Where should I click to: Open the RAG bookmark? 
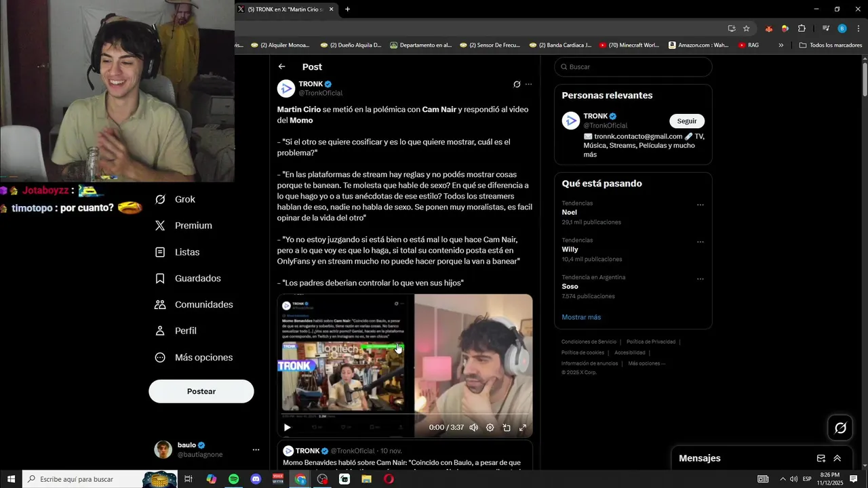[749, 45]
